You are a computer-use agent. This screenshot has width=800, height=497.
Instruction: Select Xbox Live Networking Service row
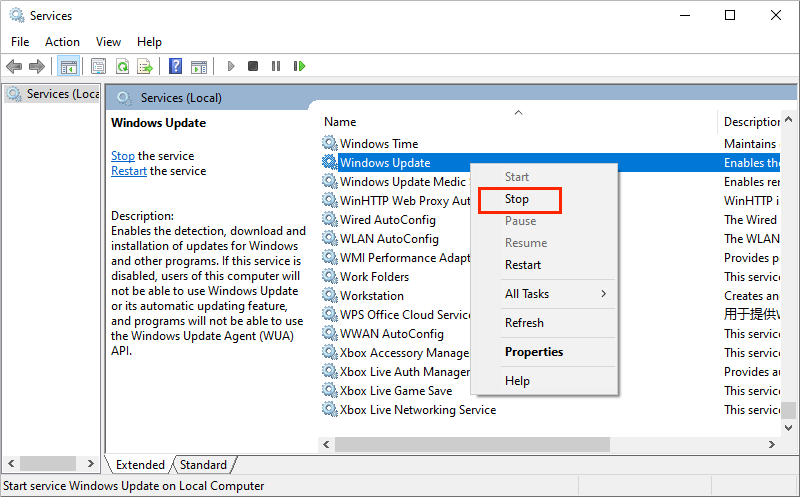(550, 410)
